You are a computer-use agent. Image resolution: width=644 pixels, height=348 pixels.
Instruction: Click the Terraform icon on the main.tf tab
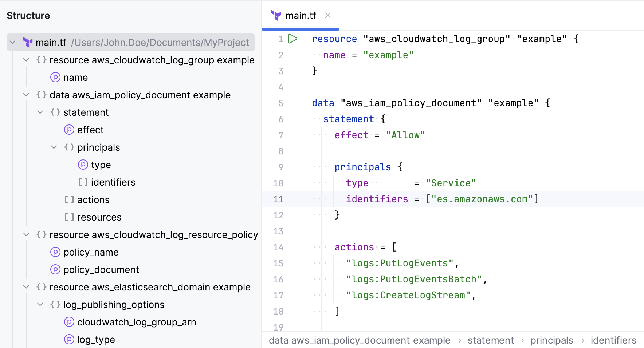(x=276, y=16)
